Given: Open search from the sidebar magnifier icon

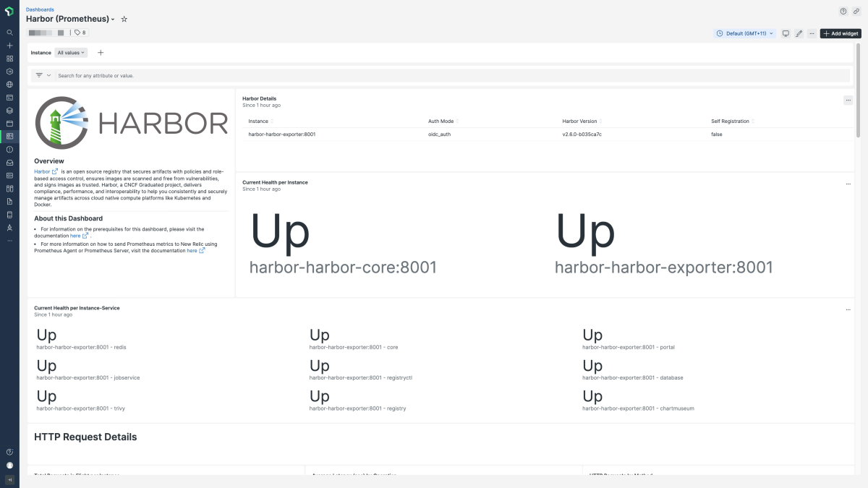Looking at the screenshot, I should pos(9,33).
